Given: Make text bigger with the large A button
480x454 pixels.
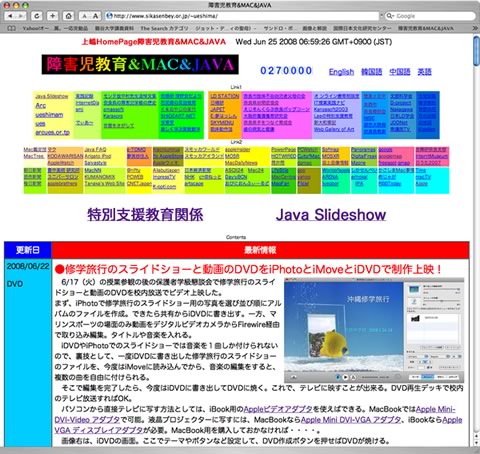Looking at the screenshot, I should pyautogui.click(x=96, y=16).
